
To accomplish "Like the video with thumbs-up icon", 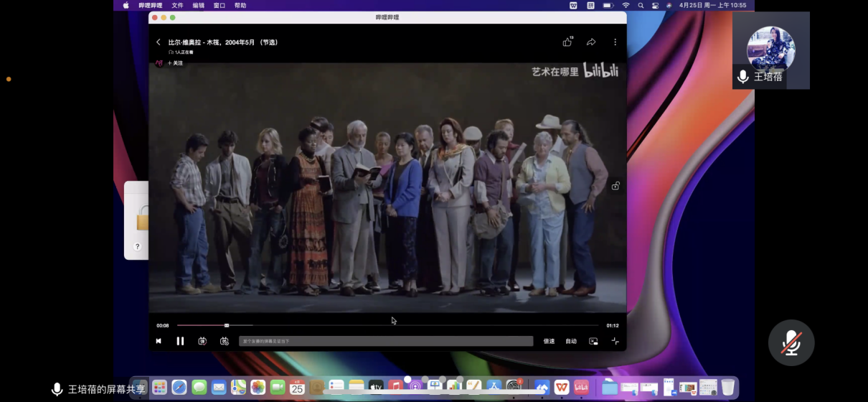I will point(567,42).
